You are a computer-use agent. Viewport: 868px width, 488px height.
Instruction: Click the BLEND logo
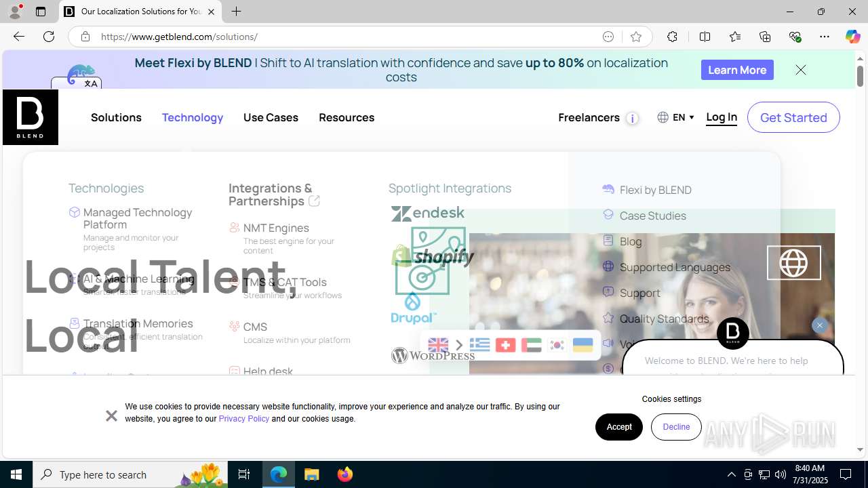(31, 117)
